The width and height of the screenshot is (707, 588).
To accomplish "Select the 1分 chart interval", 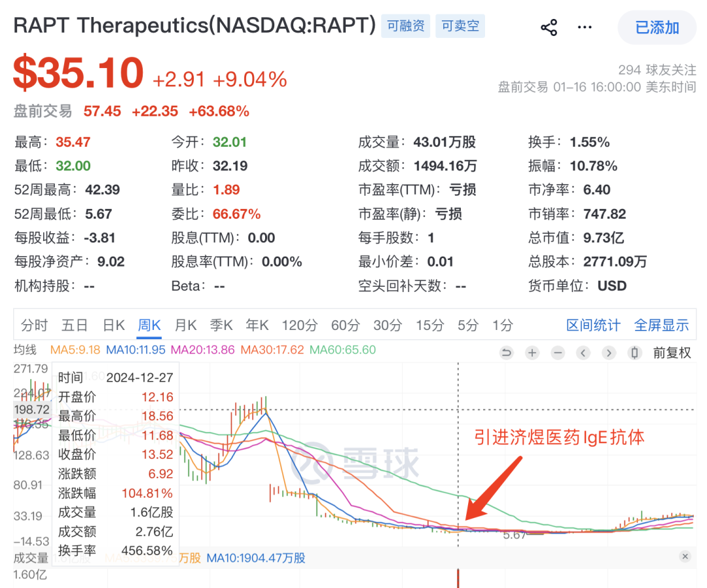I will pyautogui.click(x=502, y=325).
